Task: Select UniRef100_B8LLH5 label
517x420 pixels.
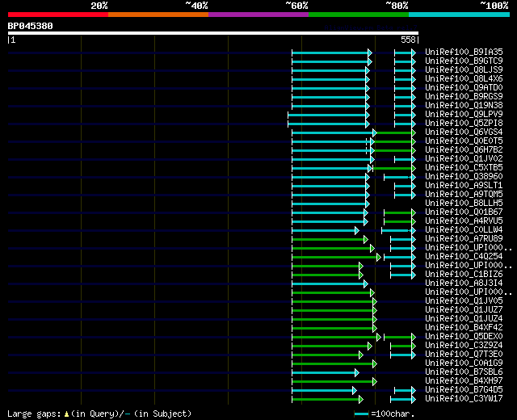Action: pyautogui.click(x=464, y=204)
